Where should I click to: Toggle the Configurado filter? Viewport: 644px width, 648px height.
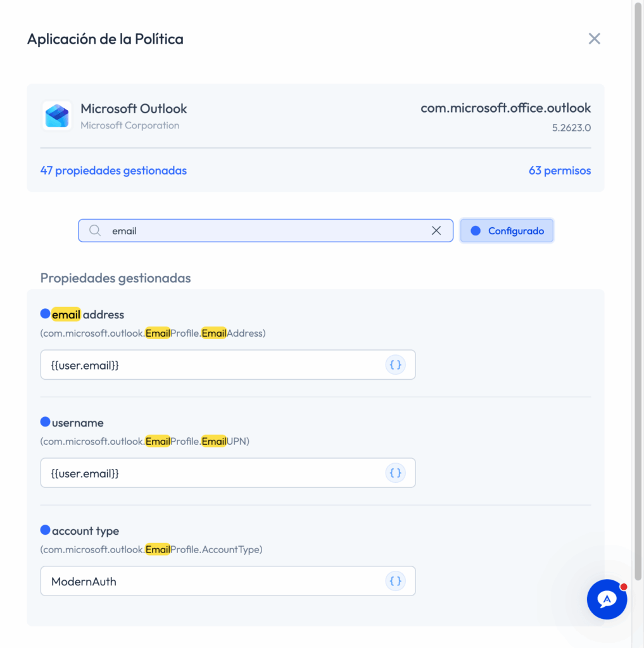click(507, 230)
